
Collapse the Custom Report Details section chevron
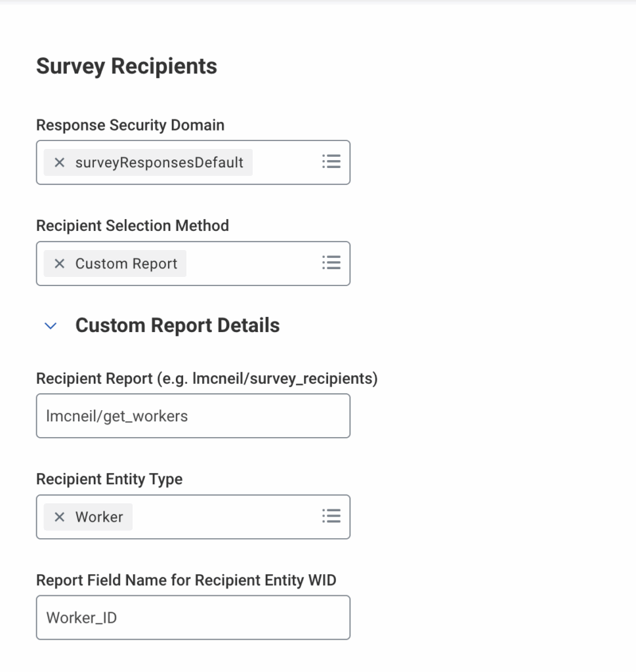tap(51, 326)
